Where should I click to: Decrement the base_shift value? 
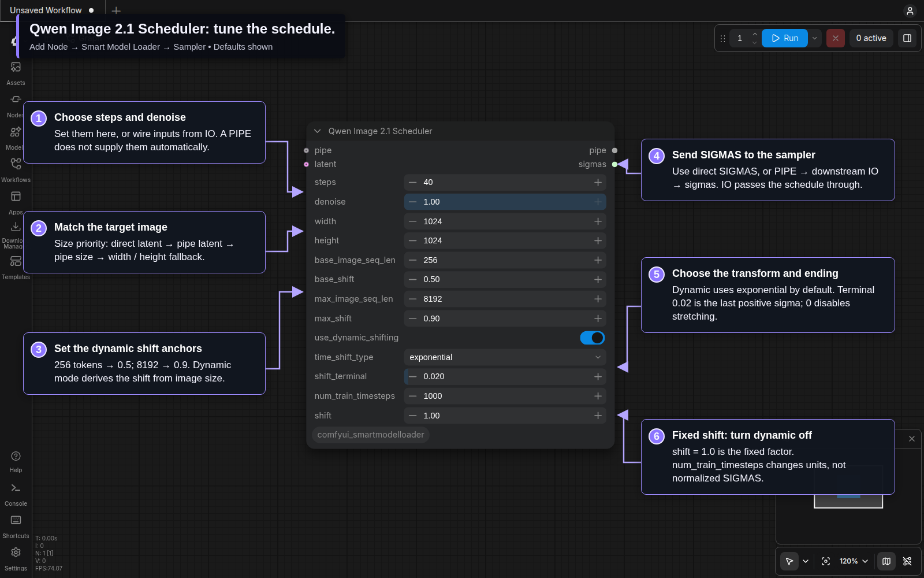click(x=412, y=279)
